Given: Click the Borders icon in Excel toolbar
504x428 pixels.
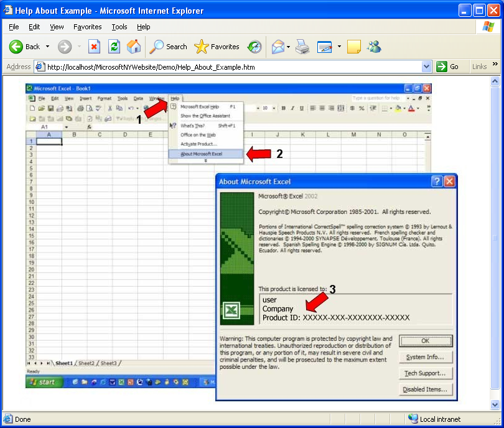Looking at the screenshot, I should [x=385, y=108].
